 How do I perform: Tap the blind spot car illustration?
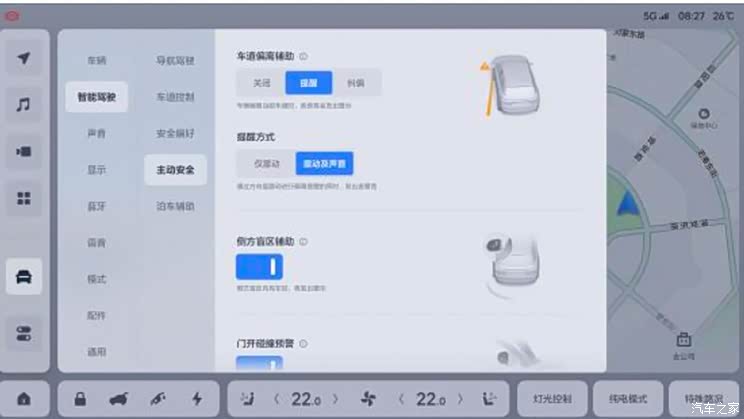(512, 264)
